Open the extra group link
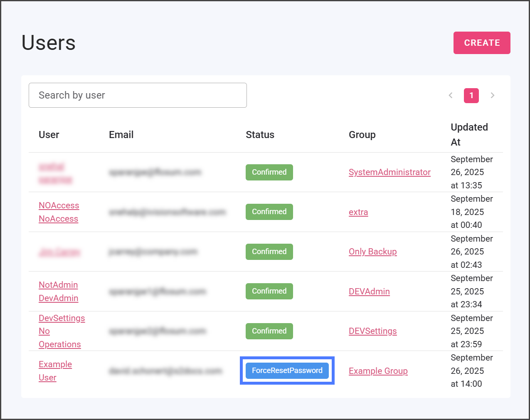 pos(358,212)
